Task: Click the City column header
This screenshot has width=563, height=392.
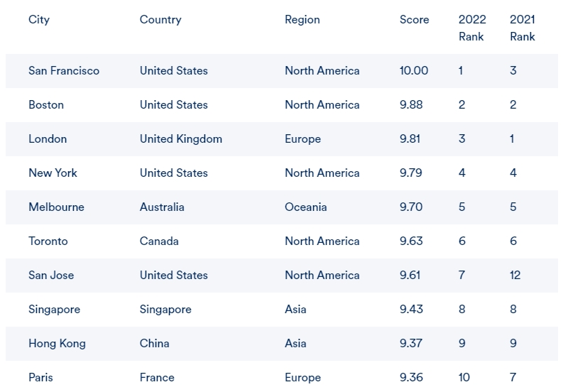Action: tap(39, 20)
